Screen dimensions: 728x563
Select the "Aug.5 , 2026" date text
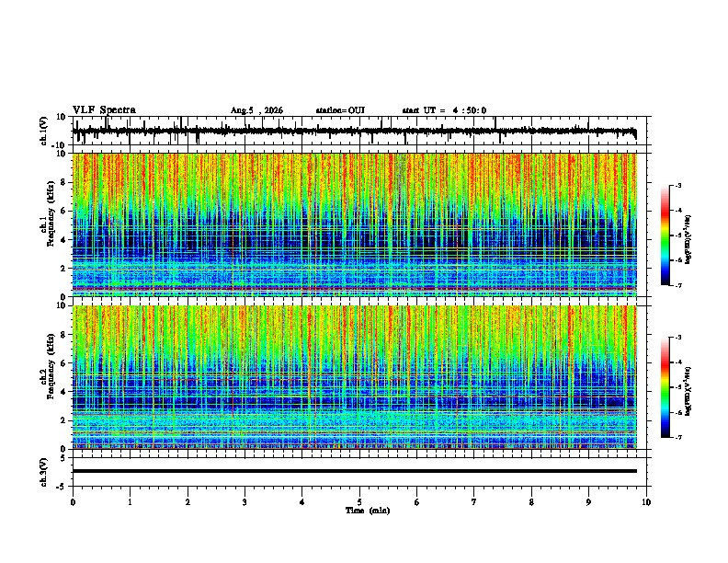tap(256, 110)
